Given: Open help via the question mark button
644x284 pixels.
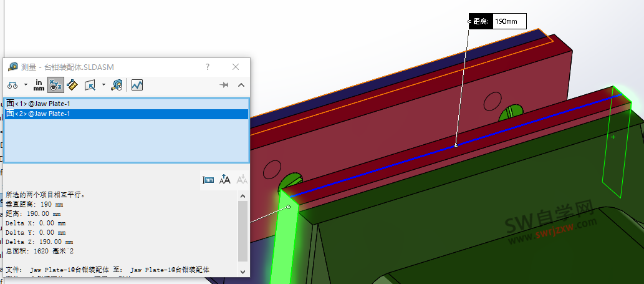Looking at the screenshot, I should tap(208, 67).
